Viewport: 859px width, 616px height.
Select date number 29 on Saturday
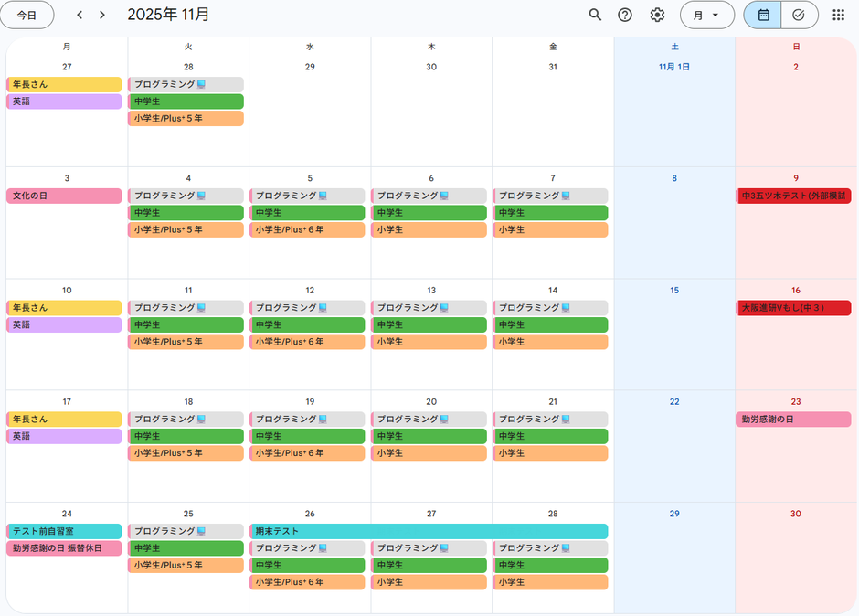674,514
